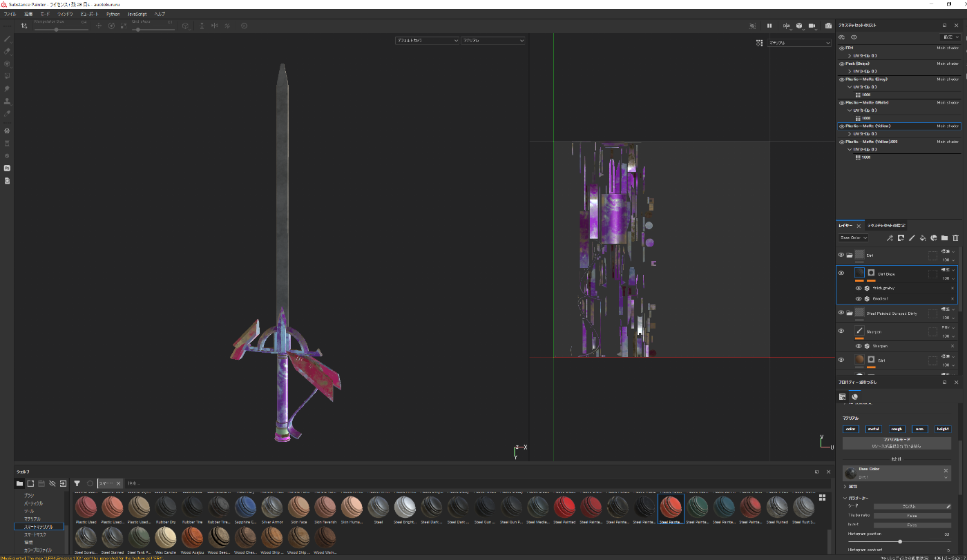
Task: Hide the Dirt Base layer
Action: (841, 273)
